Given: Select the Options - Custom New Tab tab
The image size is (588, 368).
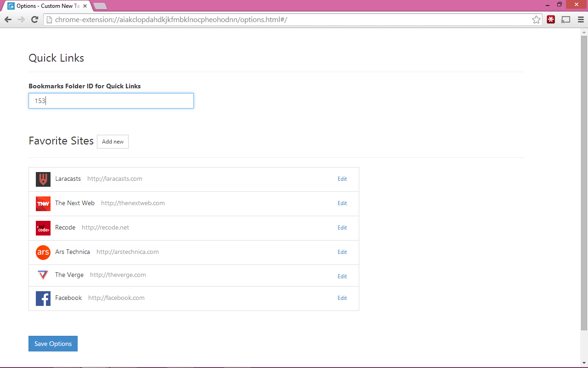Looking at the screenshot, I should [46, 6].
